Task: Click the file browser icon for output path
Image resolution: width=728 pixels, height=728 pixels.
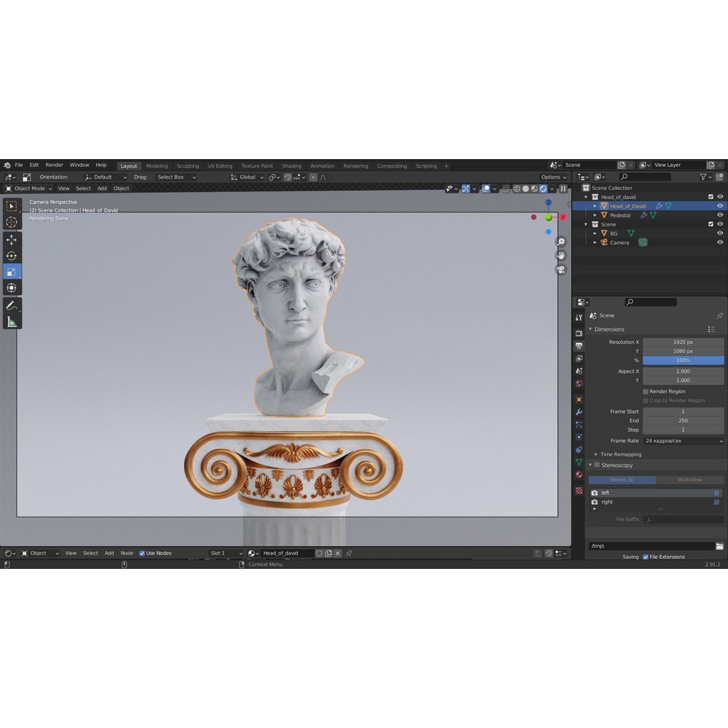Action: [719, 547]
